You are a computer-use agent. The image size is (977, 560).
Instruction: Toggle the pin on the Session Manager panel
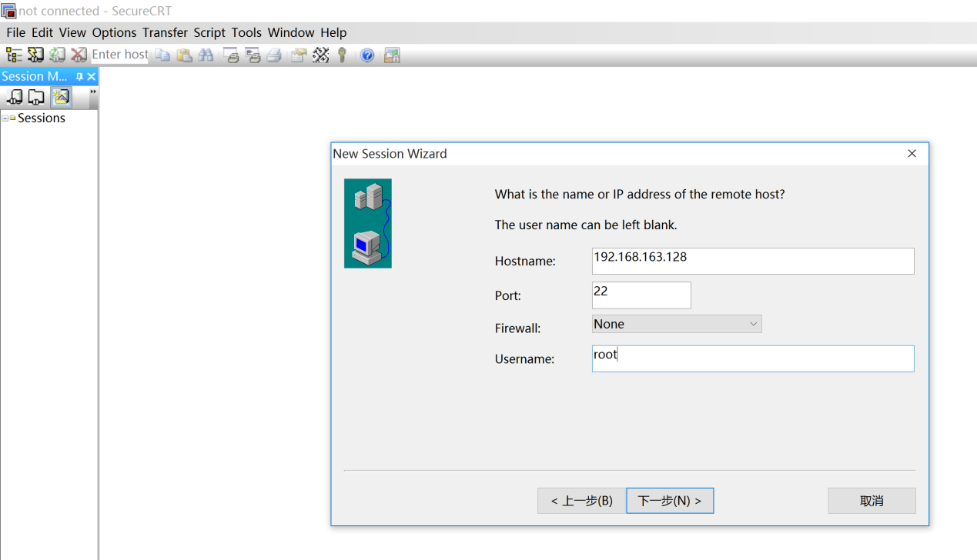point(80,76)
